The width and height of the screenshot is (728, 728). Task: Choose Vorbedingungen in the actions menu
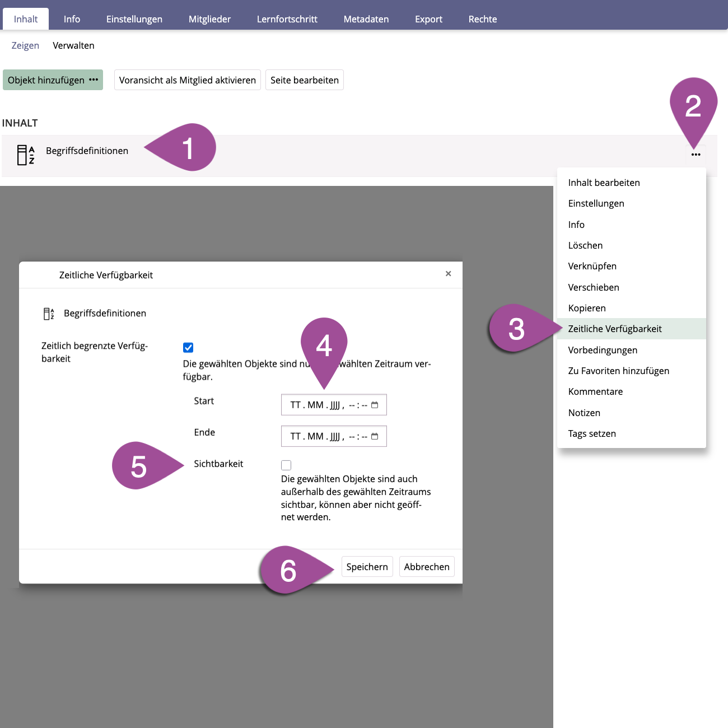(603, 350)
